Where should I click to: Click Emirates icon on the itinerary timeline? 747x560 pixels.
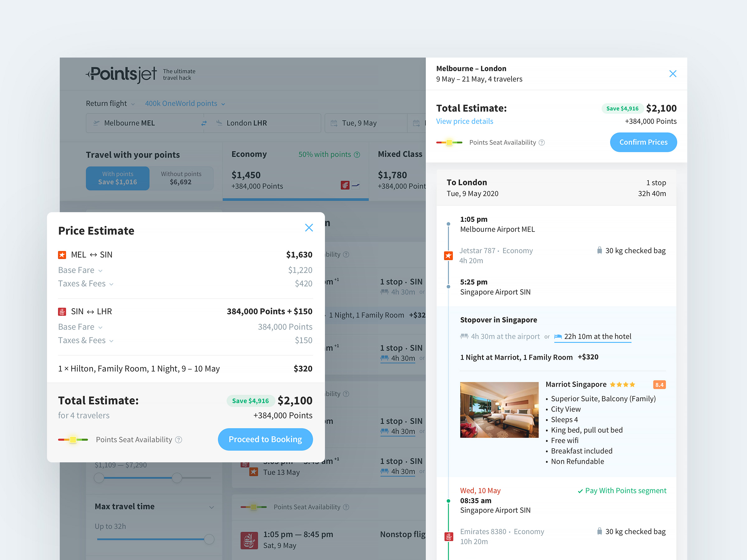tap(449, 536)
